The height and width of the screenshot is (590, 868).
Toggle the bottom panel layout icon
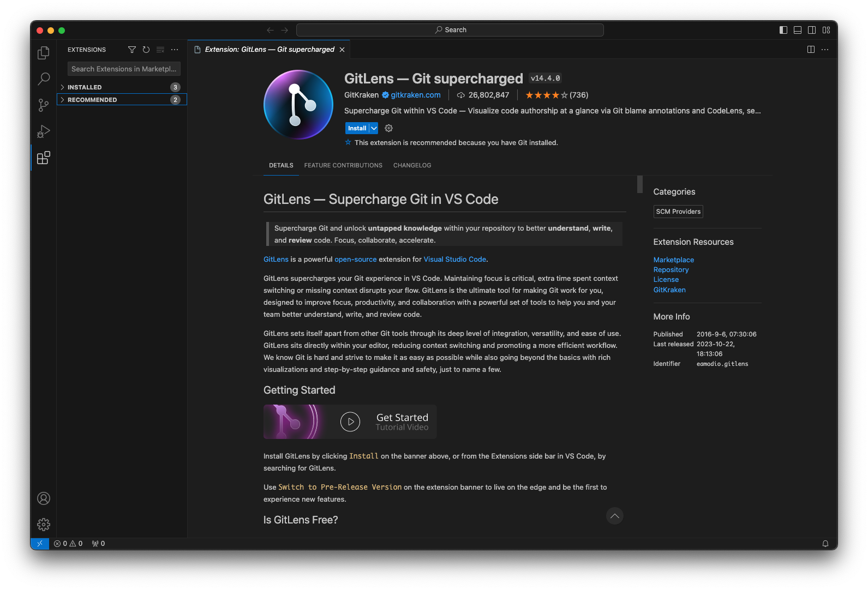pyautogui.click(x=798, y=30)
